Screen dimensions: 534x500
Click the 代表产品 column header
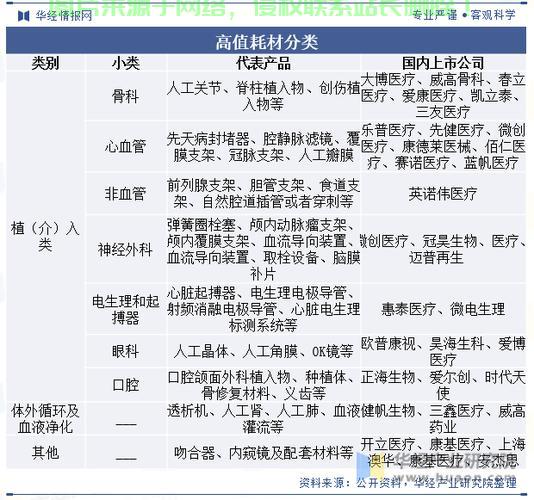pyautogui.click(x=263, y=63)
